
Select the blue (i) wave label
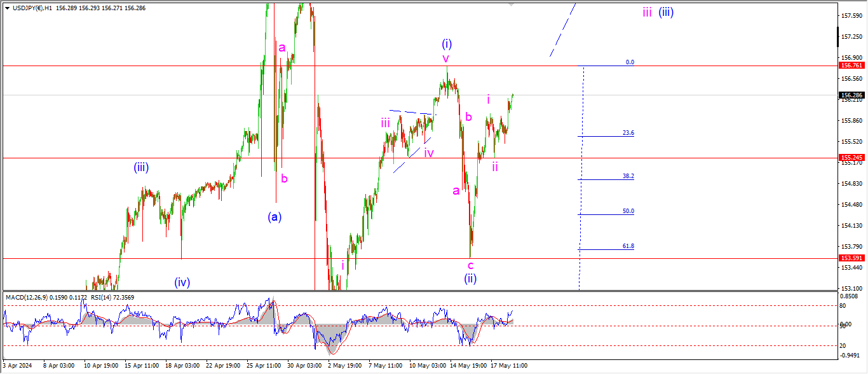coord(447,44)
